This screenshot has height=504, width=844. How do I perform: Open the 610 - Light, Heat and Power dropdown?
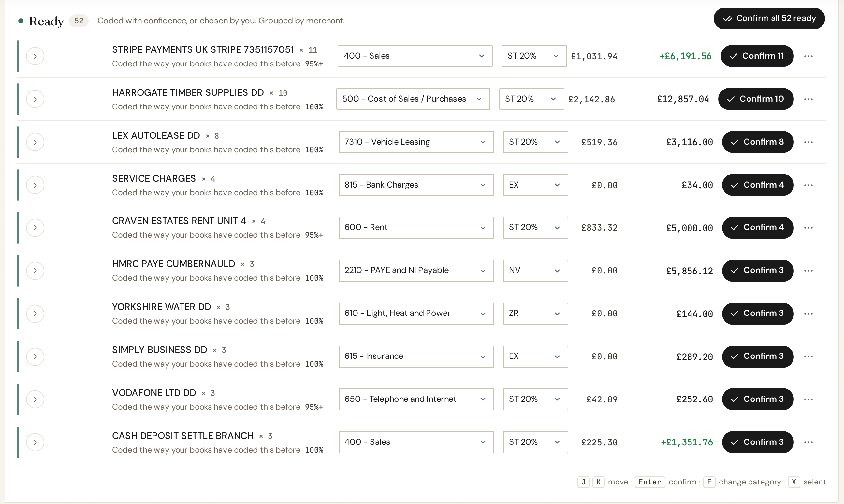416,314
